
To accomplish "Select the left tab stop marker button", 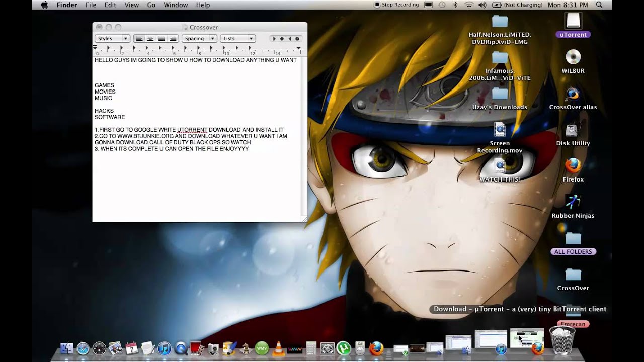I will click(x=274, y=39).
